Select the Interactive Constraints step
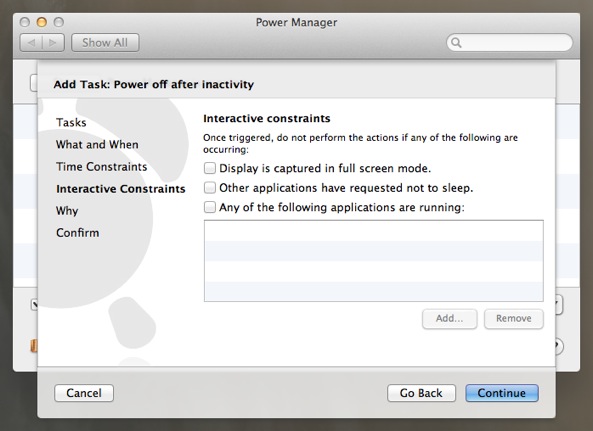Viewport: 593px width, 431px height. tap(121, 189)
